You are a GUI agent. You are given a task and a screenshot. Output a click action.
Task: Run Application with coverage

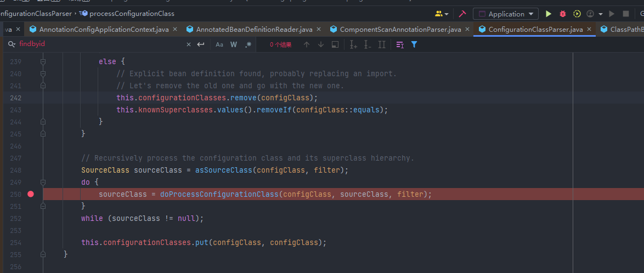(577, 14)
